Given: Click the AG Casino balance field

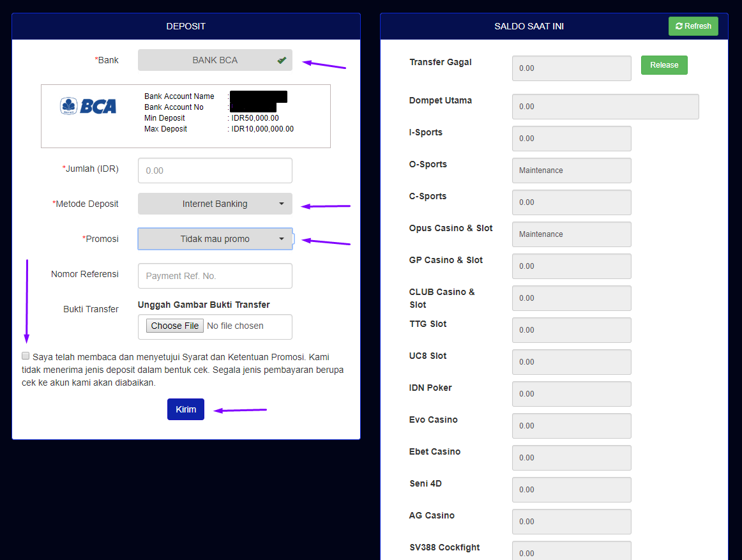Looking at the screenshot, I should point(572,522).
